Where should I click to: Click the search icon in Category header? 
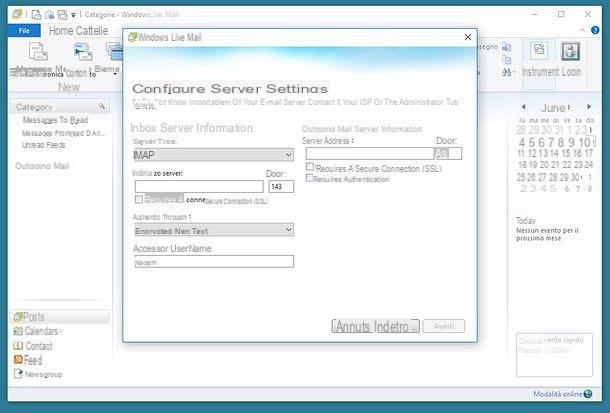102,106
